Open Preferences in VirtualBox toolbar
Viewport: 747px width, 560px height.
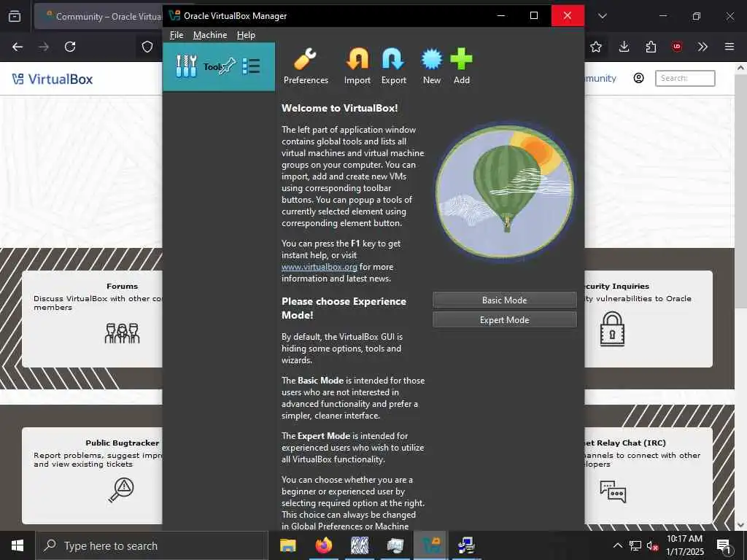(x=306, y=66)
